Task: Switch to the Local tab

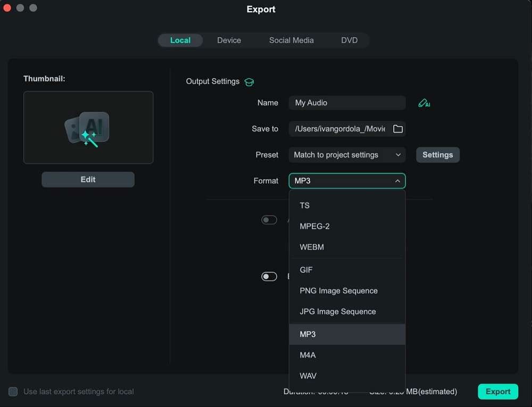Action: (180, 40)
